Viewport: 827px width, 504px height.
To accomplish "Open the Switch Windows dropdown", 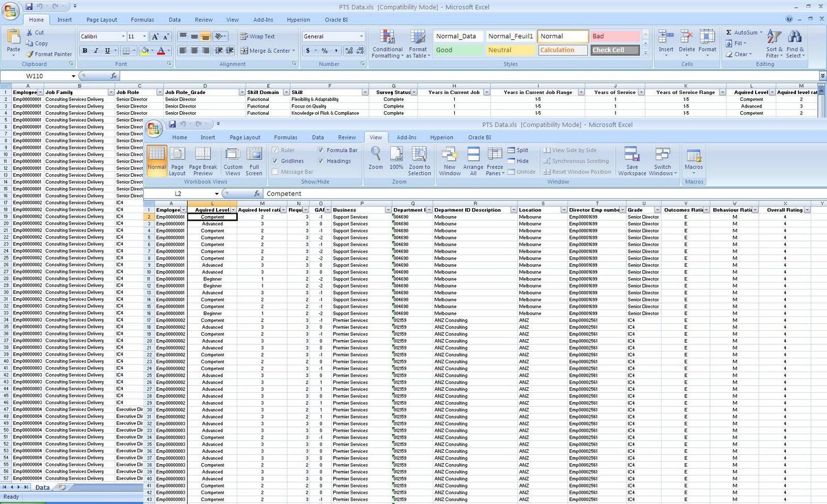I will (x=663, y=160).
